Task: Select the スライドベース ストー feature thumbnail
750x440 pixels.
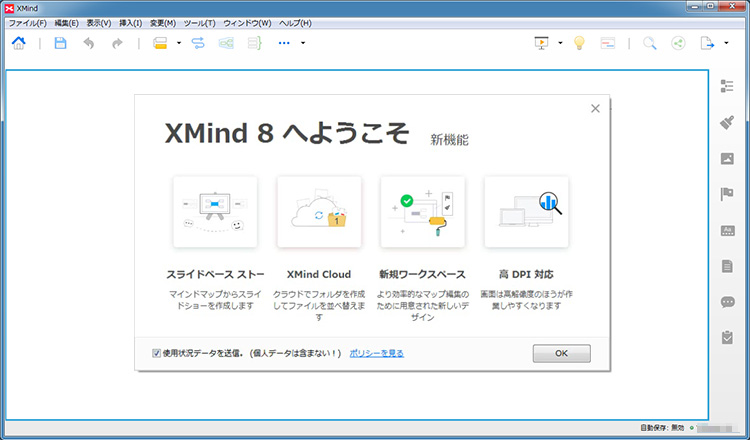Action: point(215,212)
